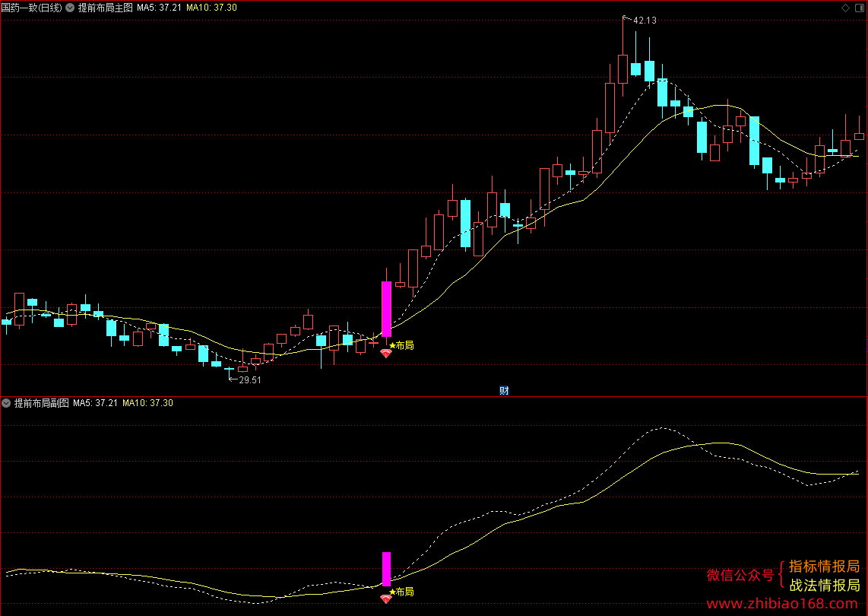Click the 国药一致(日线) stock title
This screenshot has height=616, width=868.
(32, 8)
